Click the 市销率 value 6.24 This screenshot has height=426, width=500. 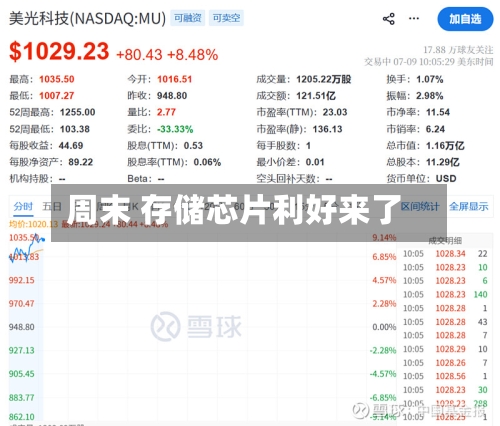pyautogui.click(x=435, y=129)
